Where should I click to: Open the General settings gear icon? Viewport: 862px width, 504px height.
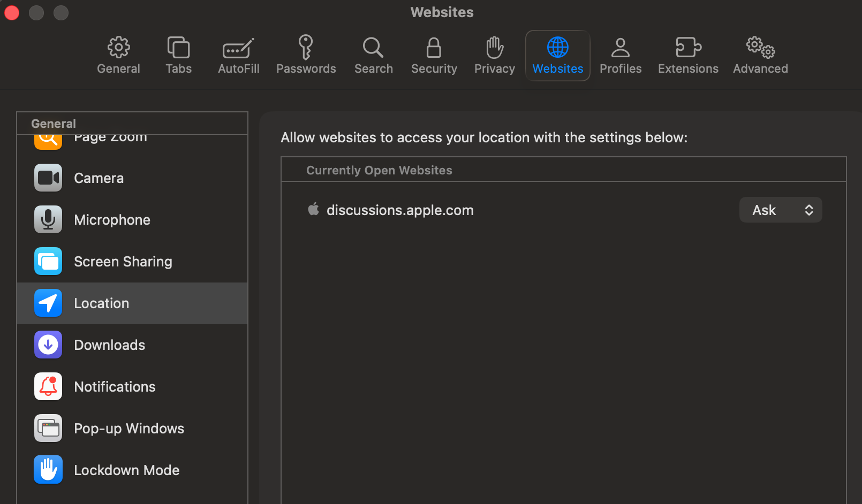point(118,55)
